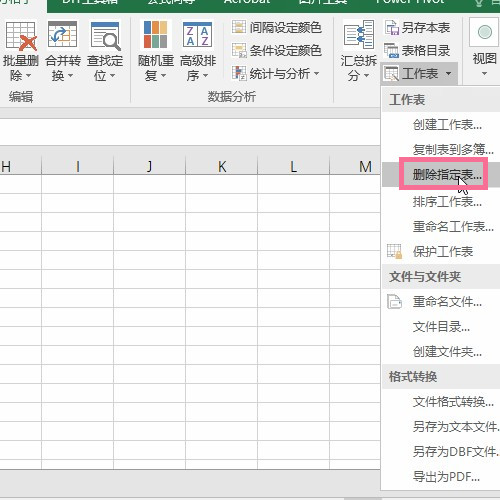This screenshot has width=500, height=500.
Task: Click the 条件设定颜色 button label
Action: [x=285, y=51]
